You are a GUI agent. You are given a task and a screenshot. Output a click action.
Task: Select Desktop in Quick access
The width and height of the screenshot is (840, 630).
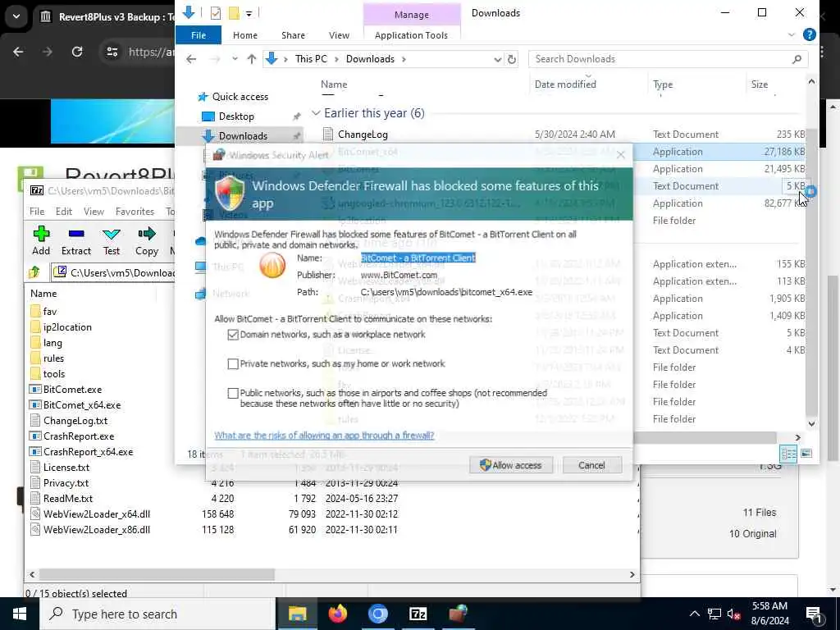[236, 116]
